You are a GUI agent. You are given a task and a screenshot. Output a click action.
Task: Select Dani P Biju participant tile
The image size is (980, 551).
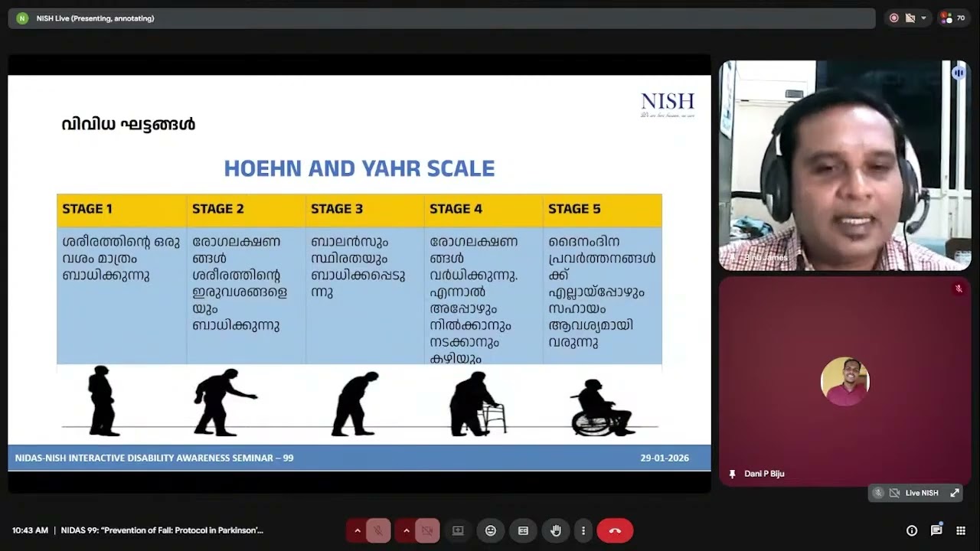click(x=844, y=381)
